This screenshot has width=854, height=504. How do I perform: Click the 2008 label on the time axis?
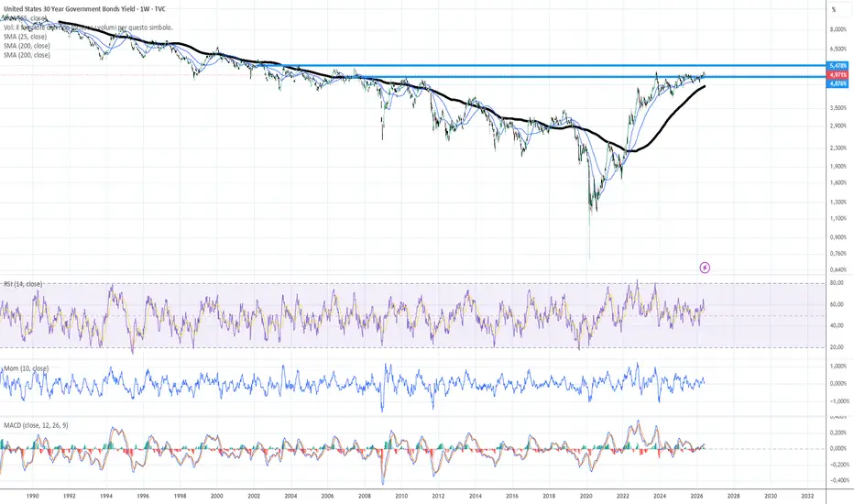[365, 497]
